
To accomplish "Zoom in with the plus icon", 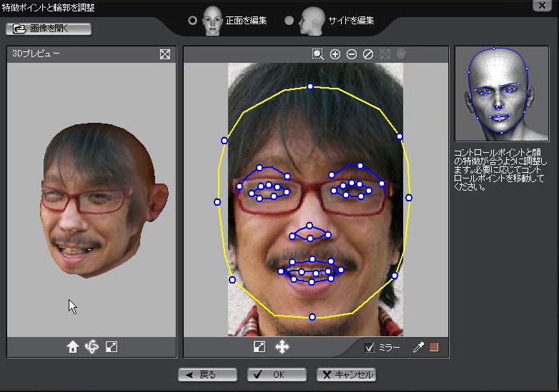I will pos(335,54).
